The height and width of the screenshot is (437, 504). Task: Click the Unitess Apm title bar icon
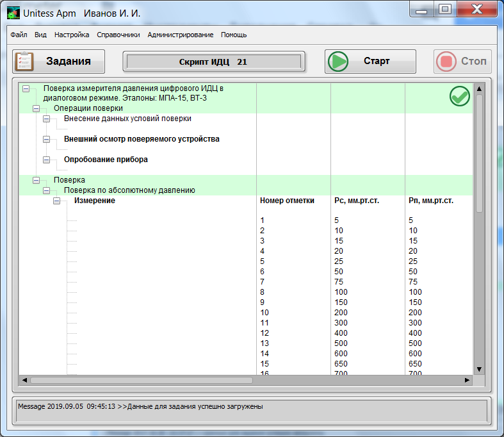click(13, 13)
